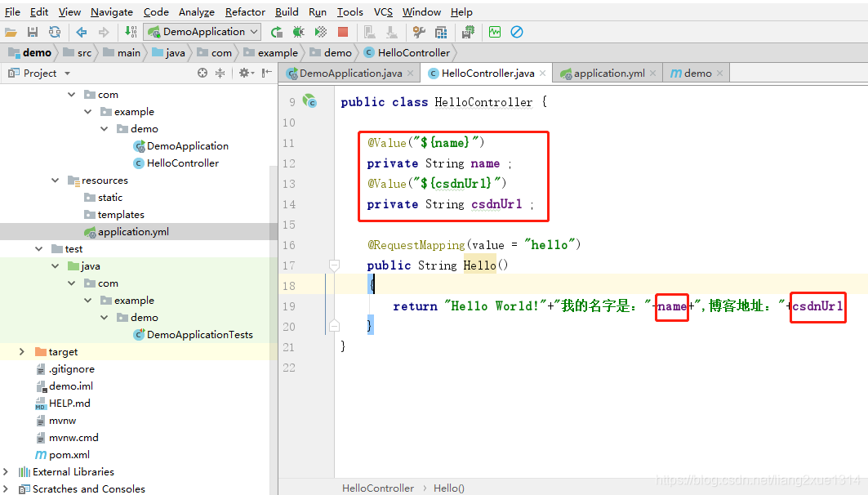Open the Edit menu
The image size is (868, 495).
pyautogui.click(x=38, y=11)
